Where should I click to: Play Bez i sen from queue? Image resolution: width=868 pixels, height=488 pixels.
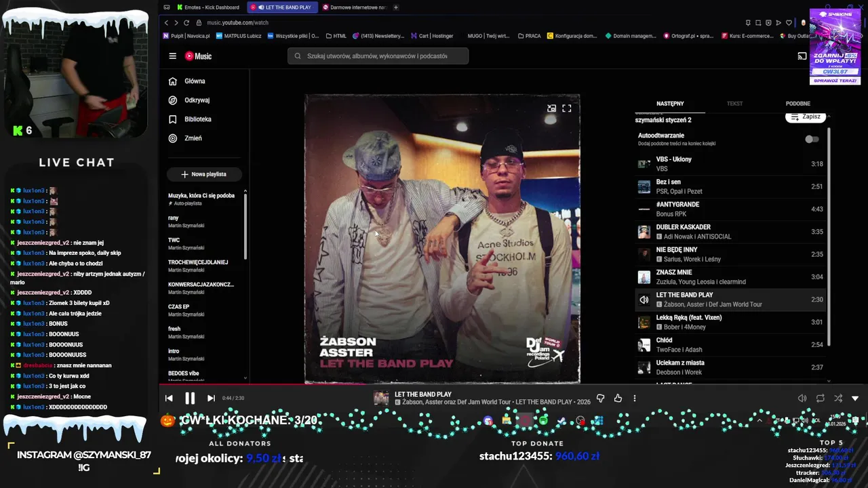[x=730, y=186]
